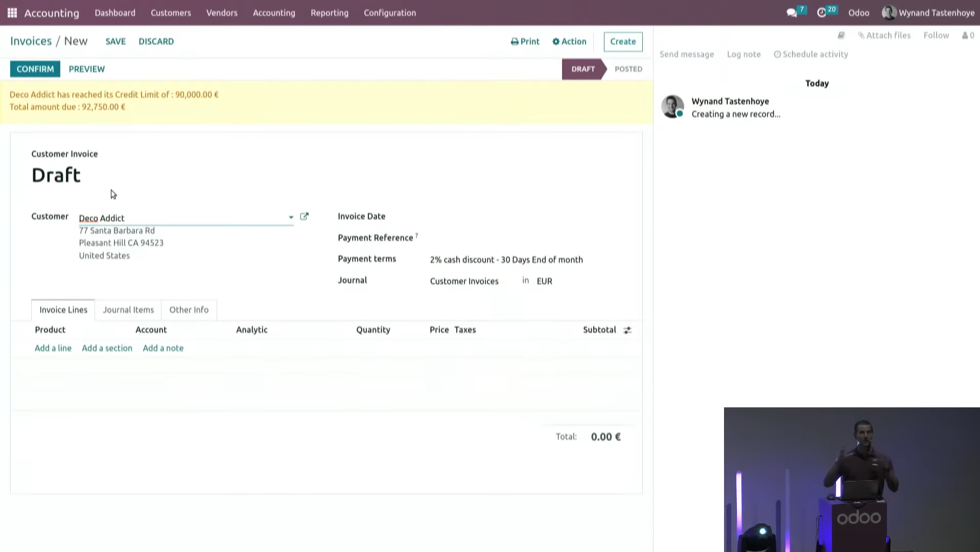The height and width of the screenshot is (552, 980).
Task: Select the Invoice Lines tab
Action: [63, 310]
